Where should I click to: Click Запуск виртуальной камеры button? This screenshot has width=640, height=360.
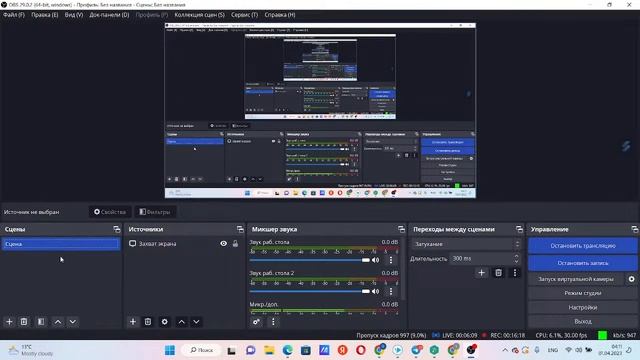coord(576,279)
